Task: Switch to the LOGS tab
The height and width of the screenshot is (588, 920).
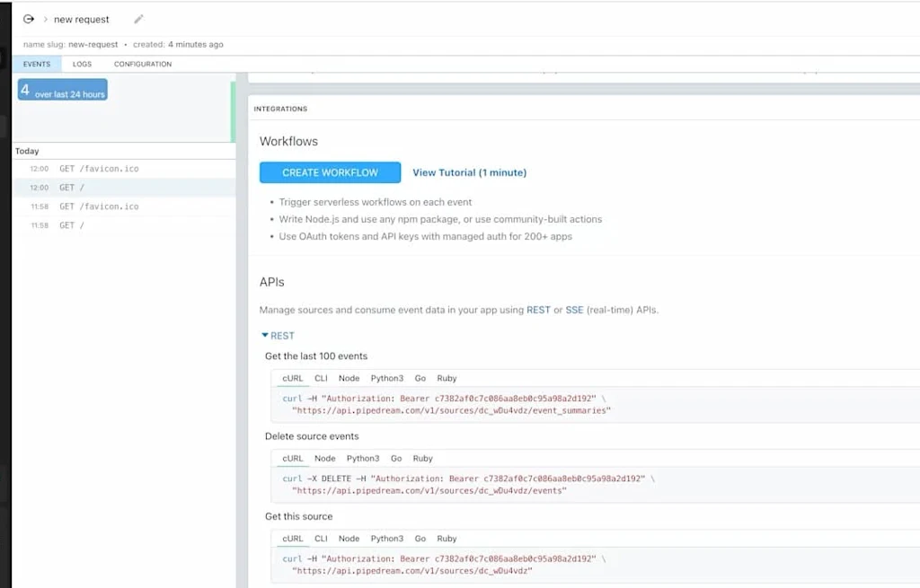Action: tap(82, 64)
